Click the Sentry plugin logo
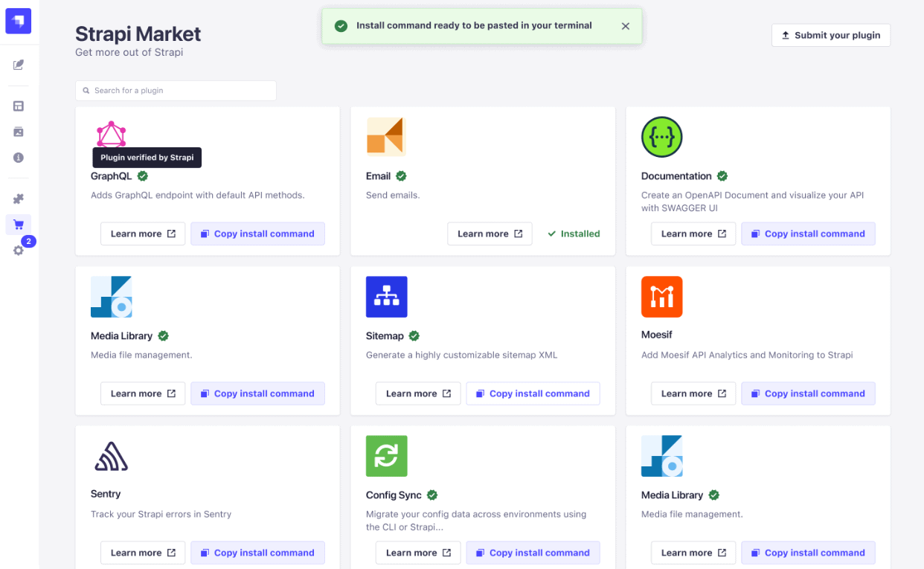 tap(112, 456)
